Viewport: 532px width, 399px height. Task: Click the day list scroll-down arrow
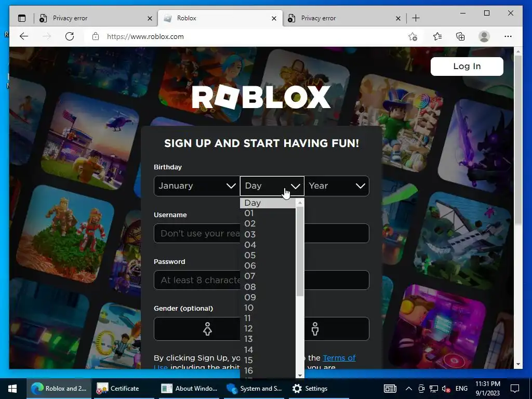tap(300, 375)
